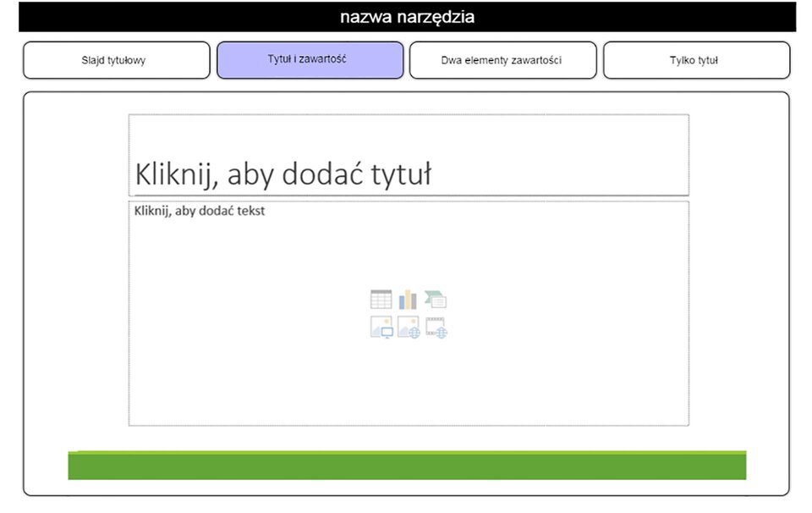
Task: Select the Slajd tytułowy layout tab
Action: pos(117,60)
